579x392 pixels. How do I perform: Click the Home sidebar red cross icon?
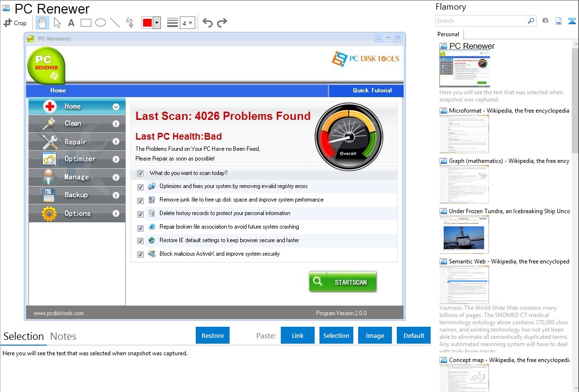coord(49,106)
